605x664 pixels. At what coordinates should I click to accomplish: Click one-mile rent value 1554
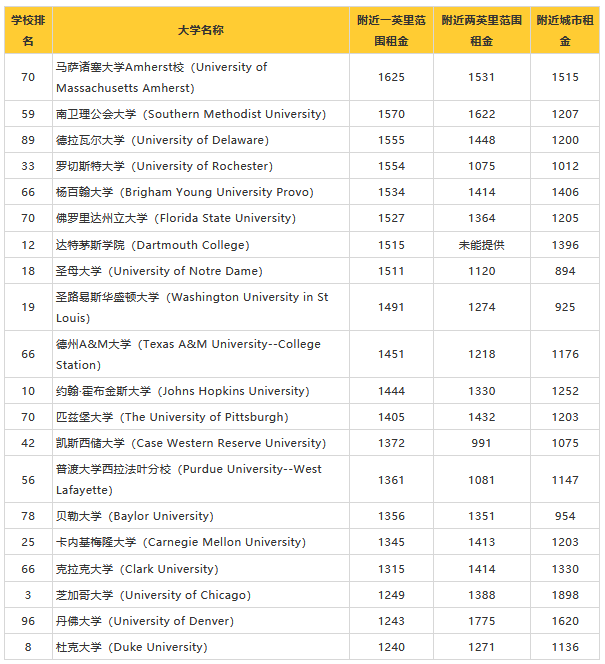pos(391,166)
